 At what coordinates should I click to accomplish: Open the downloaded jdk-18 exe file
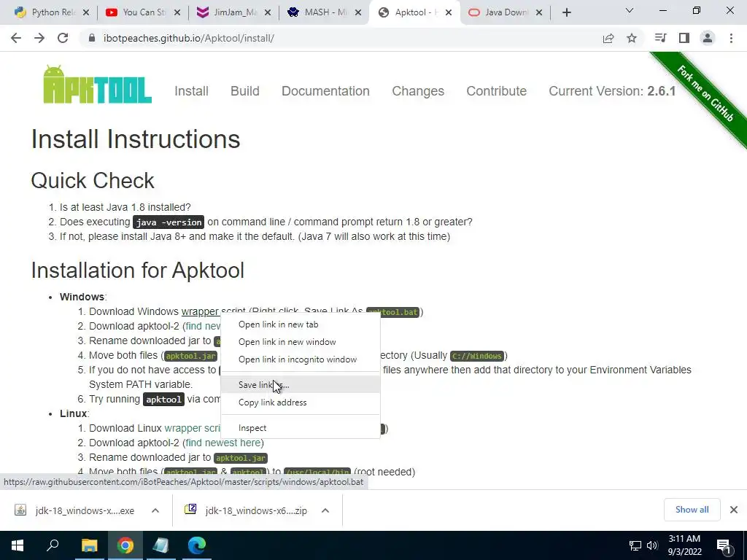tap(76, 510)
